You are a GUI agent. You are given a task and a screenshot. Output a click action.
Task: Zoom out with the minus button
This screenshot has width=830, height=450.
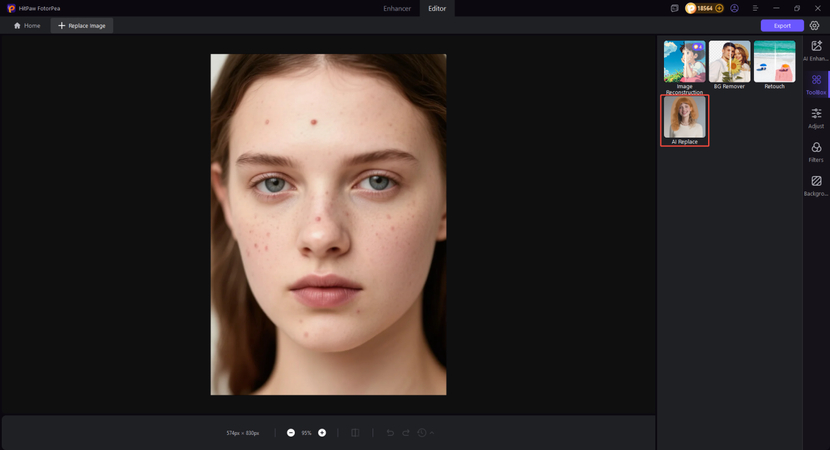tap(291, 433)
